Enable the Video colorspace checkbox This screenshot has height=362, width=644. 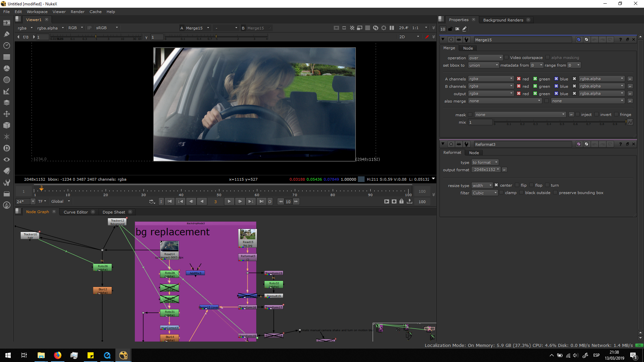coord(506,57)
